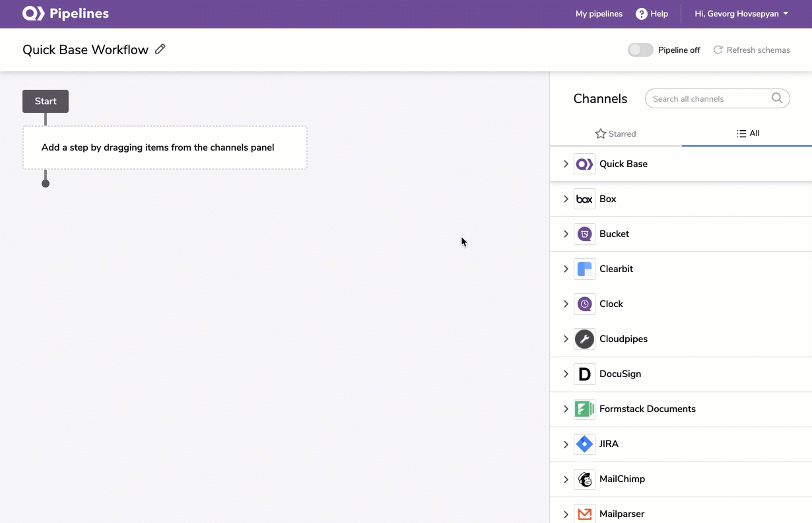
Task: Select the Formstack Documents channel name
Action: (x=648, y=409)
